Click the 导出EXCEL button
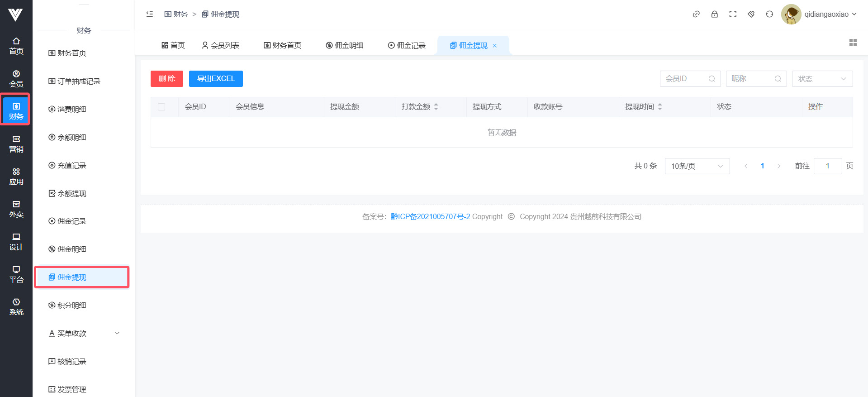Screen dimensions: 868x397 (216, 79)
